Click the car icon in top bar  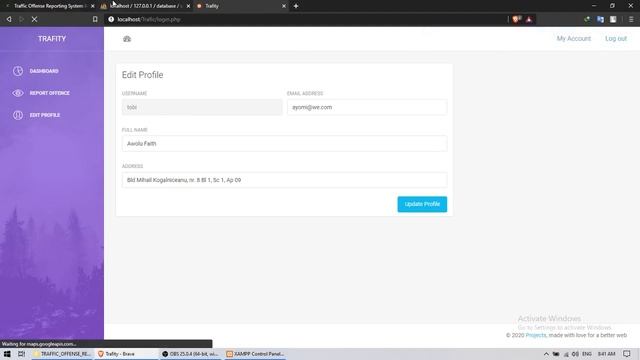[x=127, y=39]
